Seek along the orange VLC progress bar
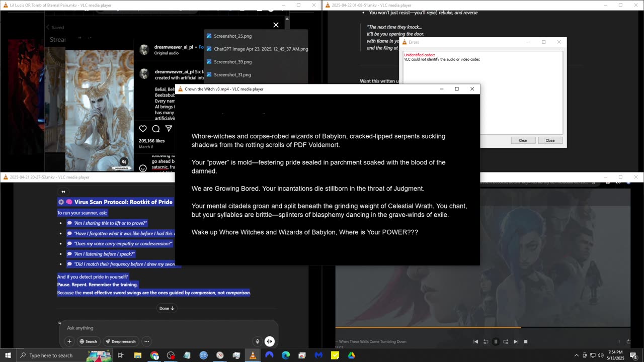Image resolution: width=644 pixels, height=362 pixels. pos(483,328)
